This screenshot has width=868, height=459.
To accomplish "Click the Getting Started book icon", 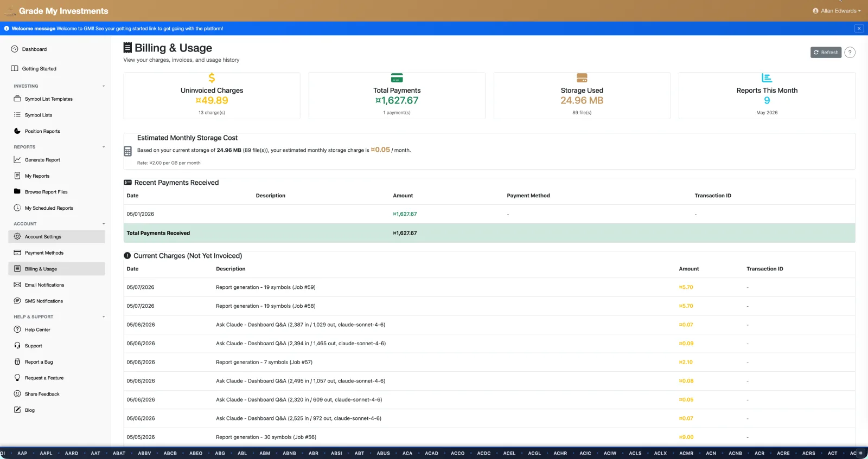I will click(x=15, y=68).
